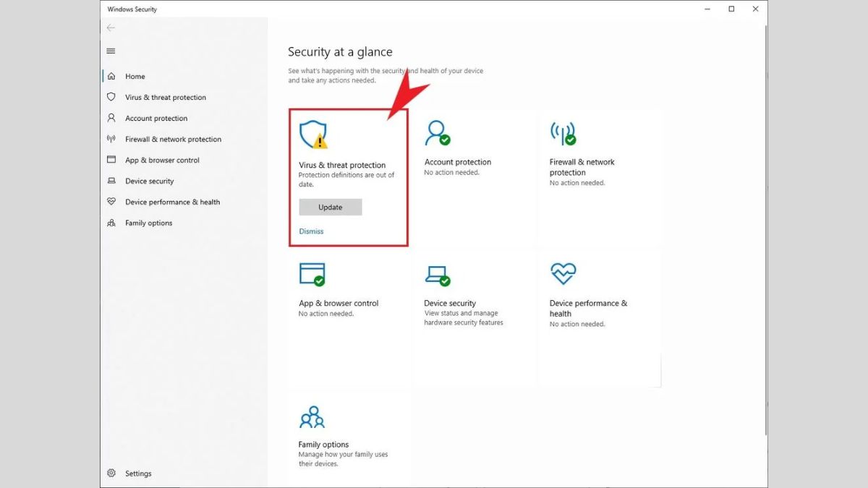868x488 pixels.
Task: Click the vertical scrollbar on the right
Action: pos(764,239)
